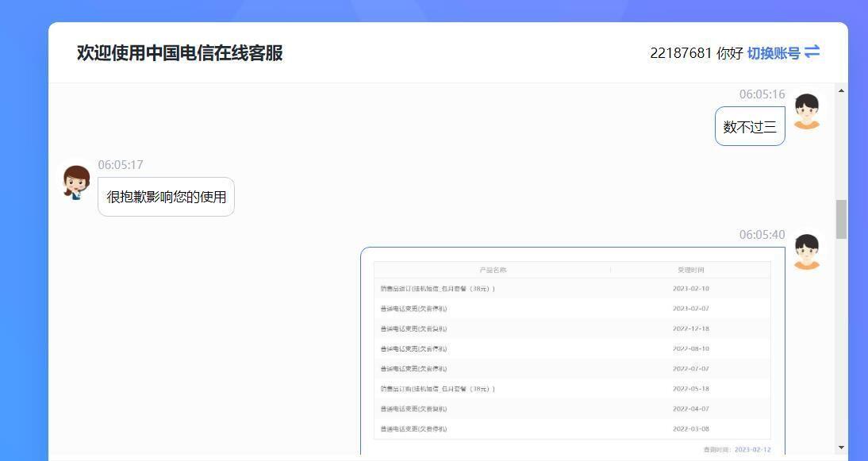The height and width of the screenshot is (461, 868).
Task: Click the date 2022-07-07
Action: point(691,369)
